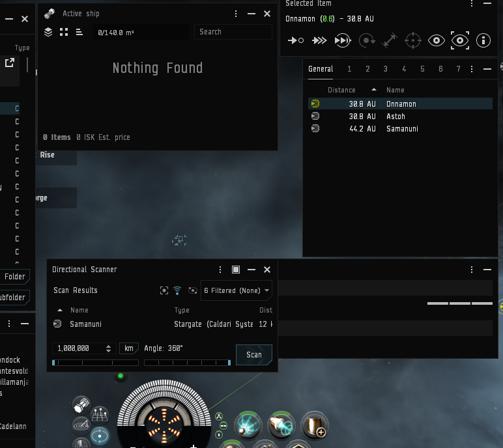Click the greyed Orbit icon
This screenshot has width=503, height=448.
366,41
